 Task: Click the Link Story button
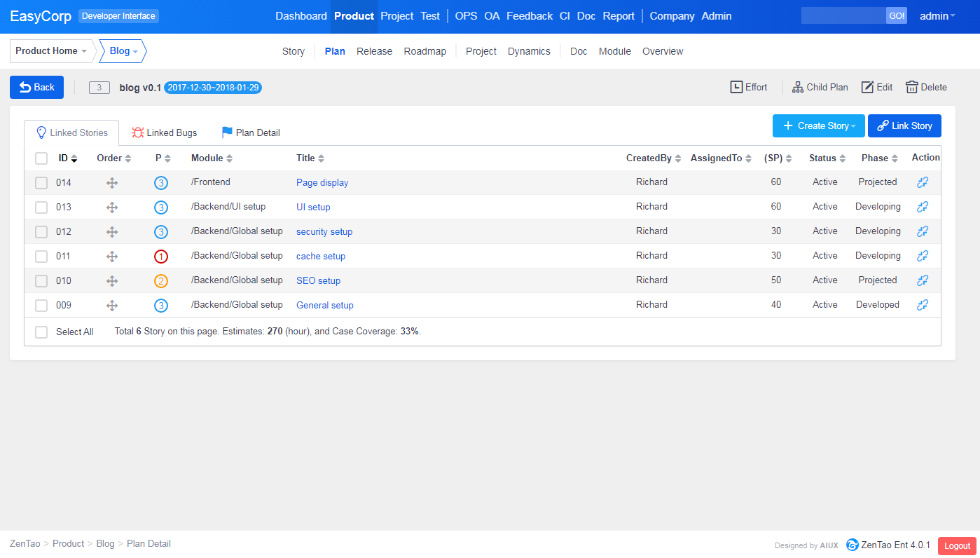(904, 126)
